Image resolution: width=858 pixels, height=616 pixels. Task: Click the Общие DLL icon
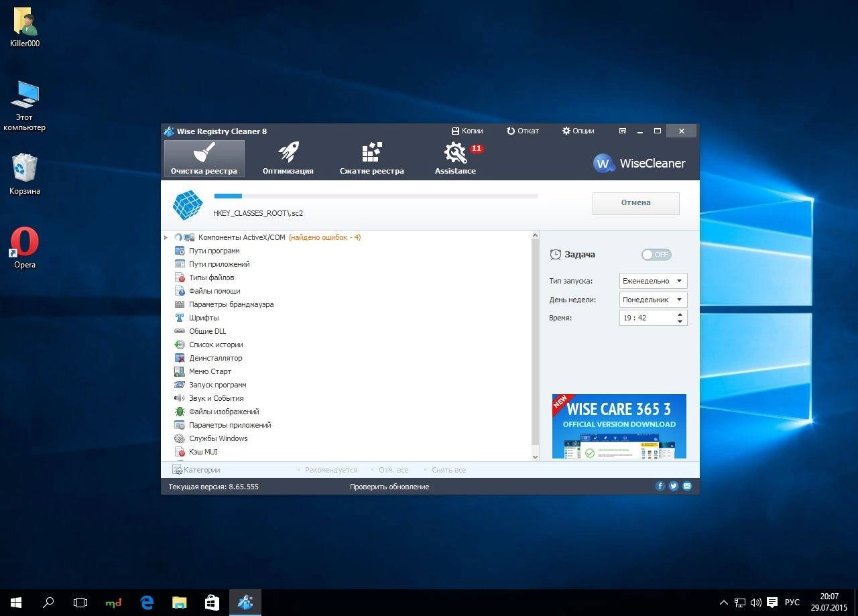[x=180, y=331]
